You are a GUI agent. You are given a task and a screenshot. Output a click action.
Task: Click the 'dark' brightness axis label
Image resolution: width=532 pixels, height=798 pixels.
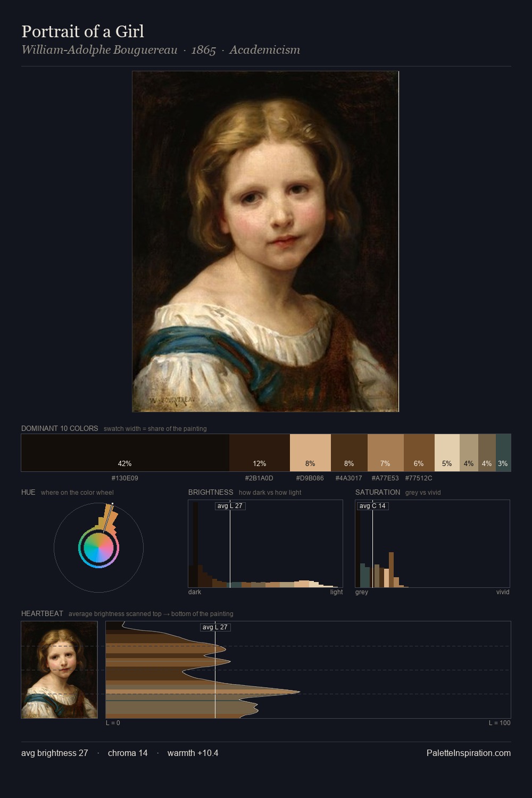point(195,592)
